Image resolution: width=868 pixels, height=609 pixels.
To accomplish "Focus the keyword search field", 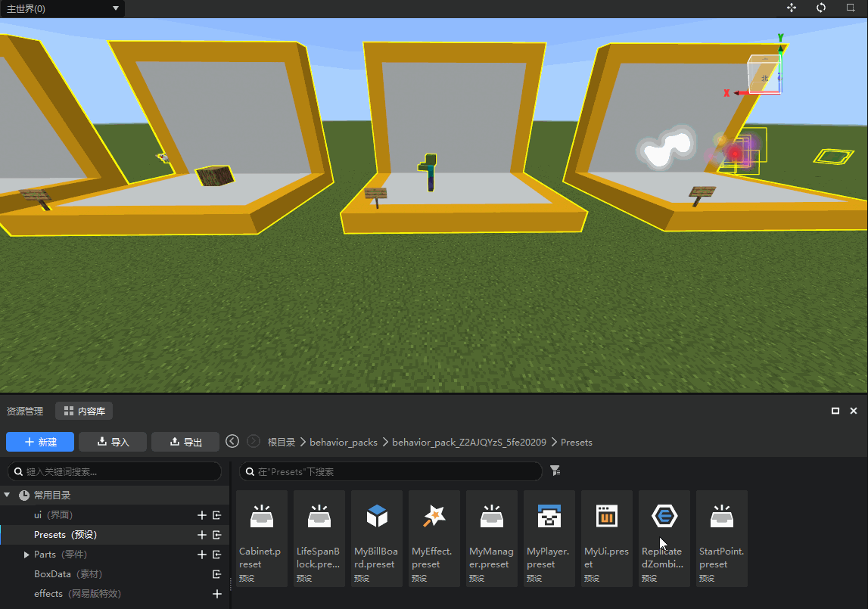I will (x=114, y=472).
